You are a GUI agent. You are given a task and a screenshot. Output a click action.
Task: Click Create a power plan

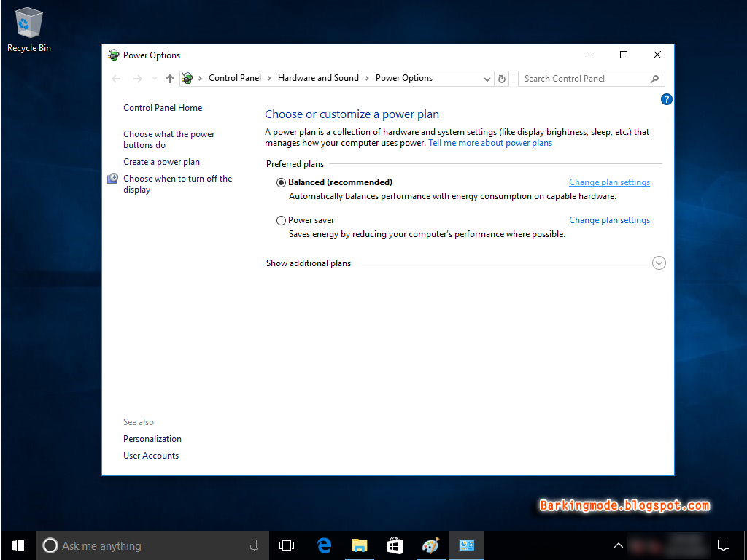coord(161,162)
